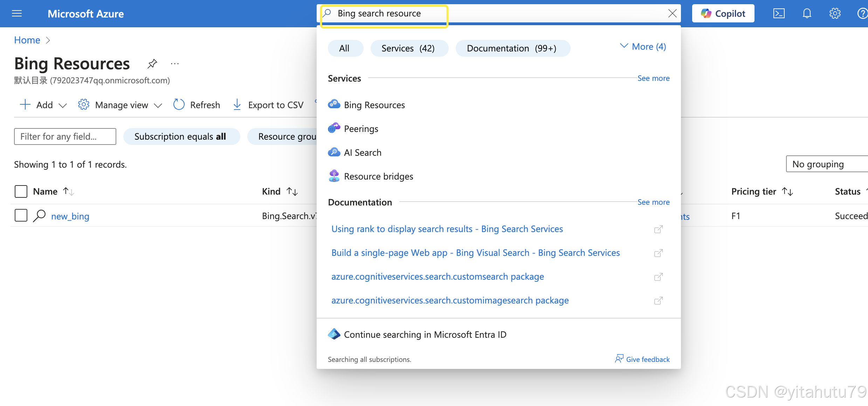Select all rows checkbox in header

coord(21,191)
